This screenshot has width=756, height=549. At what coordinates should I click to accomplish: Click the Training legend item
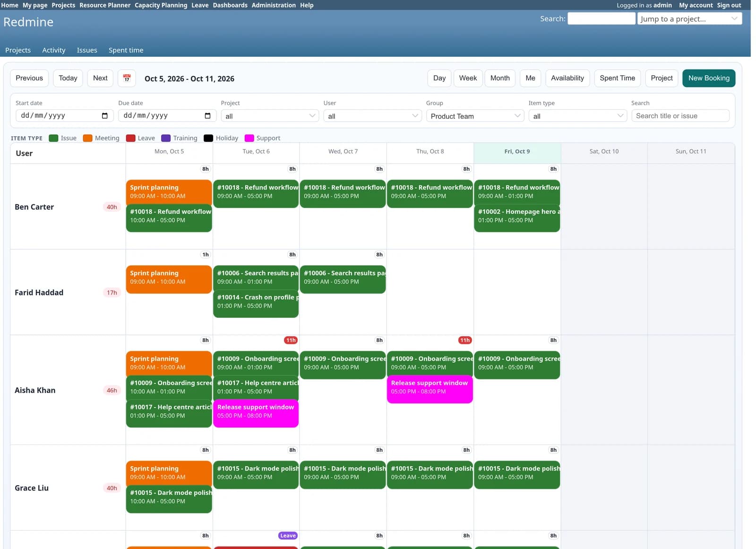[x=179, y=138]
